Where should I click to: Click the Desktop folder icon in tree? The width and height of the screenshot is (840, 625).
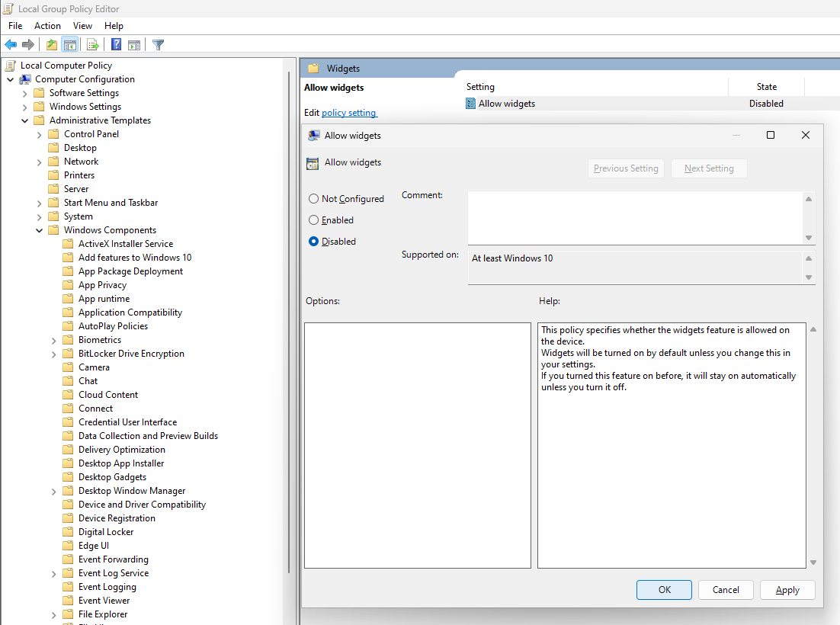[53, 148]
